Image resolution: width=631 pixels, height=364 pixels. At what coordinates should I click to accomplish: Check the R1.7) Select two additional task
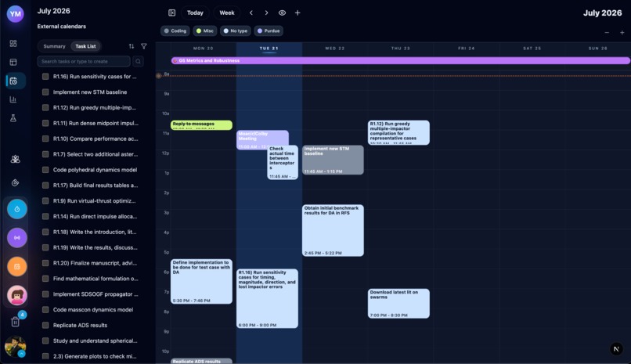pos(45,154)
